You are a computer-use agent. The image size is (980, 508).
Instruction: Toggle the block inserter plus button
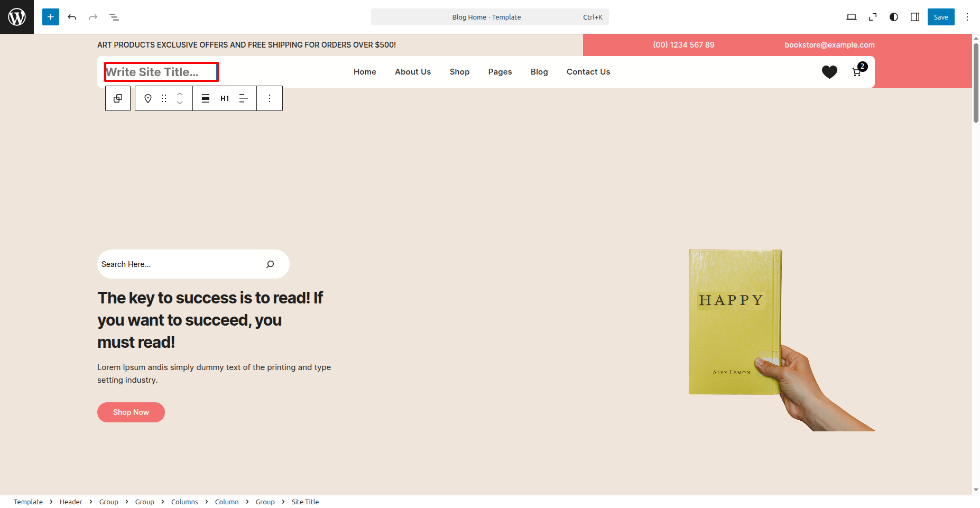point(51,17)
